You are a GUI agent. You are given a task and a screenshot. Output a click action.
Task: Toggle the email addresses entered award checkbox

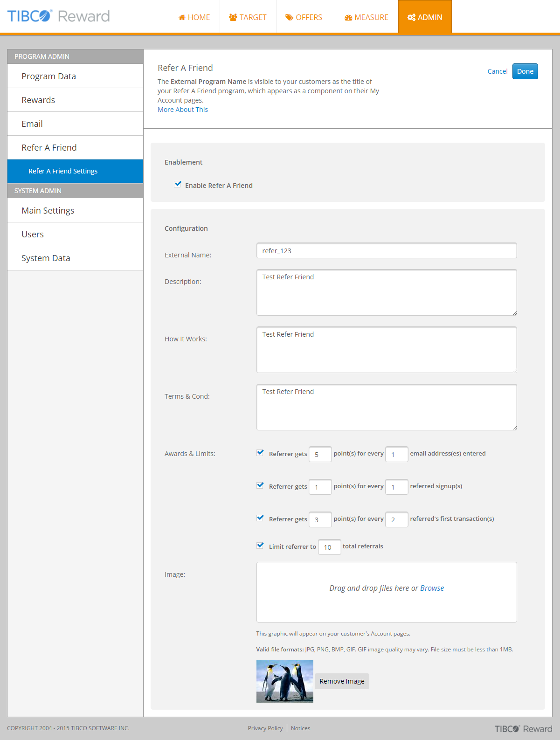coord(260,453)
